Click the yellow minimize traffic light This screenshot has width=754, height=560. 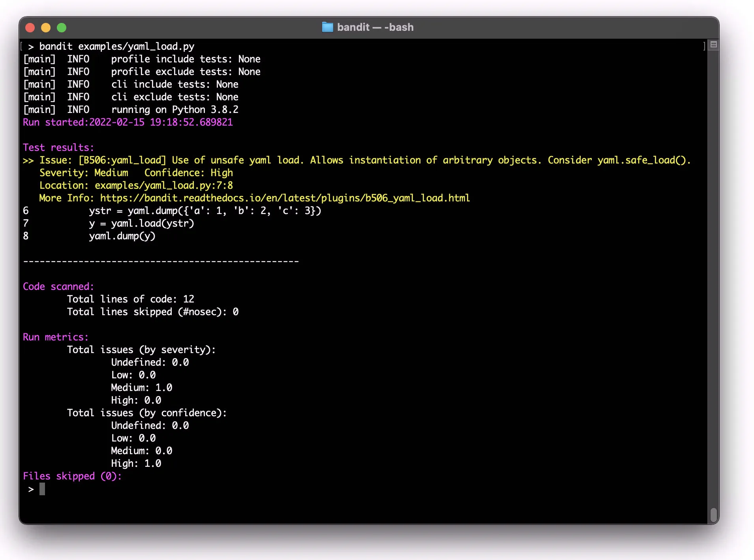tap(46, 28)
